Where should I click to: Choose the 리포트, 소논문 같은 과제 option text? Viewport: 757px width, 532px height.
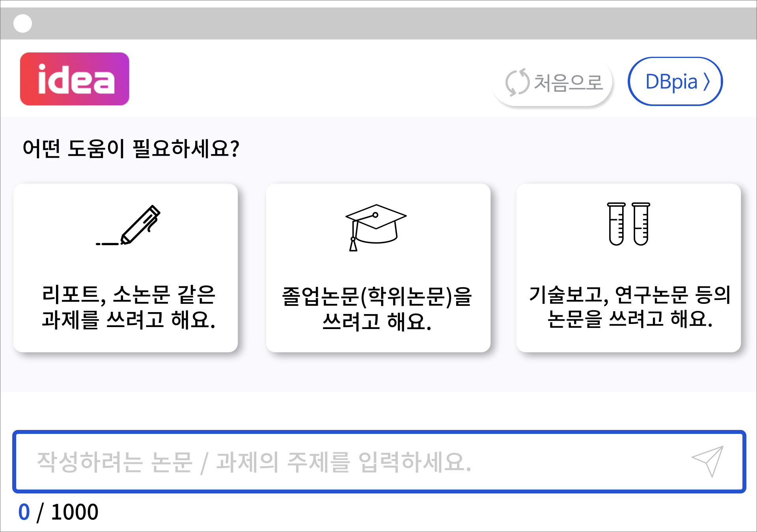click(129, 307)
